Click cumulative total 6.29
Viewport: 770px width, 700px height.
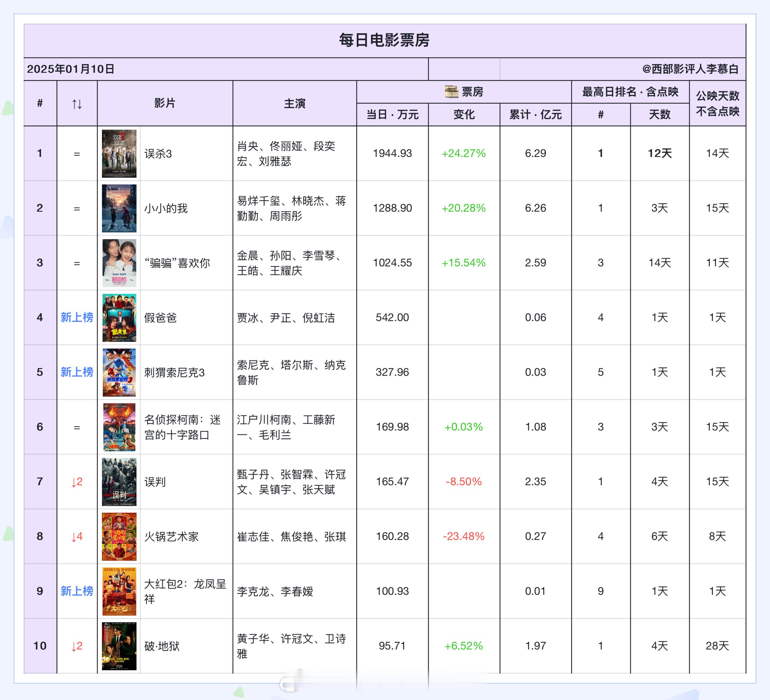(x=536, y=154)
